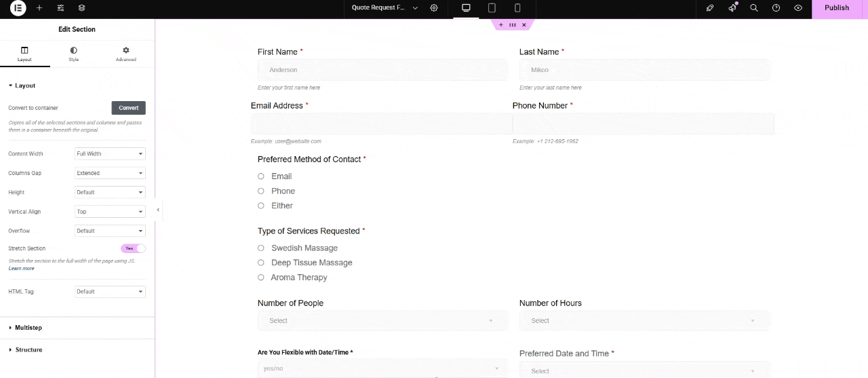Image resolution: width=868 pixels, height=378 pixels.
Task: Collapse the Layout section header
Action: tap(77, 86)
